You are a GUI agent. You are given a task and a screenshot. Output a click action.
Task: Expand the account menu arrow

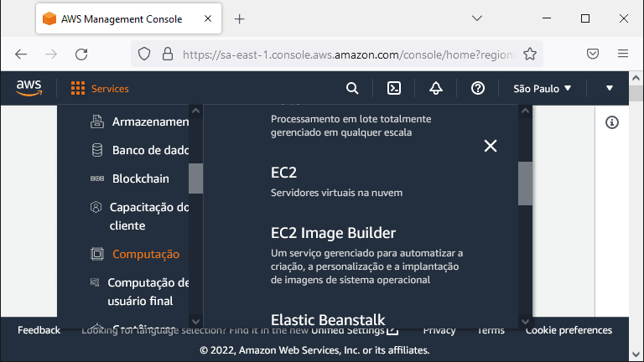point(610,88)
